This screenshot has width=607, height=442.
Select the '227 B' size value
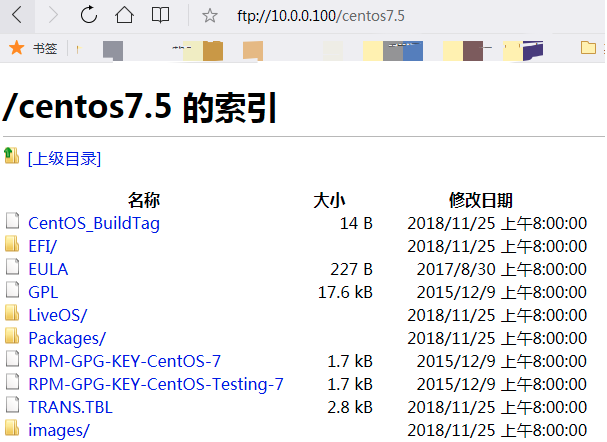tap(352, 269)
